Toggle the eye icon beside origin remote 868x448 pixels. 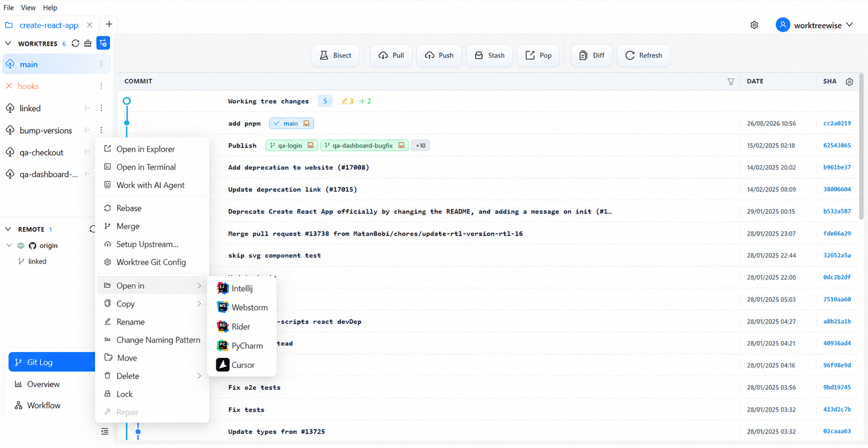21,246
